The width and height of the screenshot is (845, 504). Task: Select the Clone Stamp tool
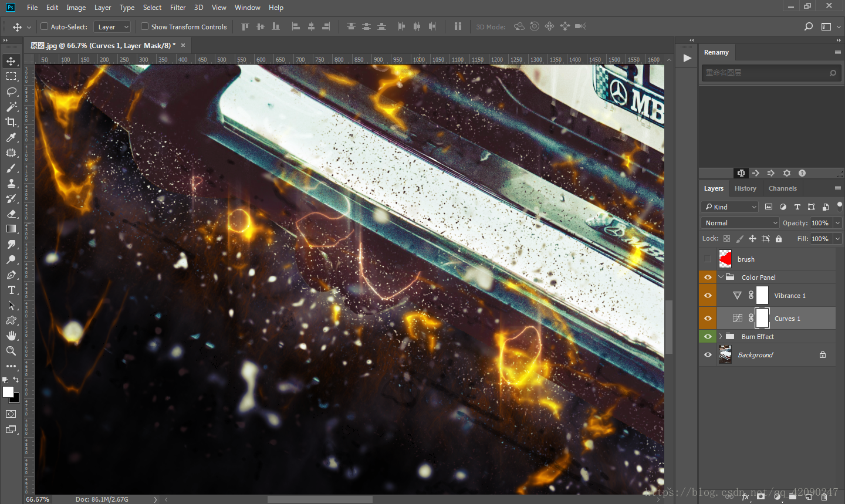[11, 183]
